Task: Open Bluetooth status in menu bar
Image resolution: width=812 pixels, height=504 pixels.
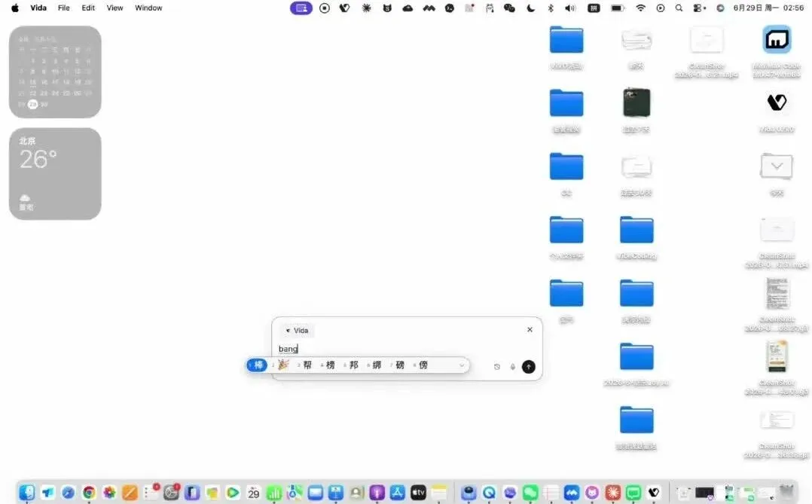Action: [x=551, y=8]
